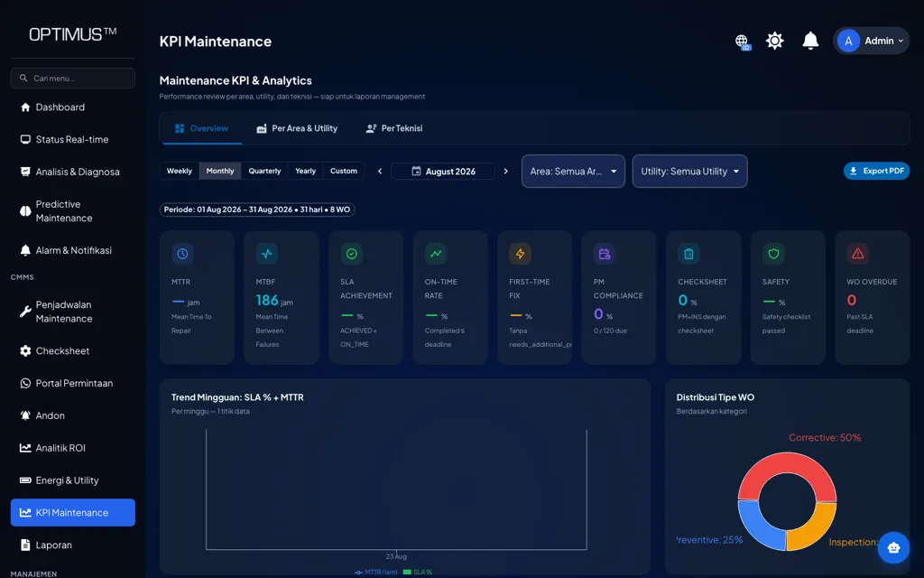
Task: Click the Laporan document icon
Action: (25, 545)
